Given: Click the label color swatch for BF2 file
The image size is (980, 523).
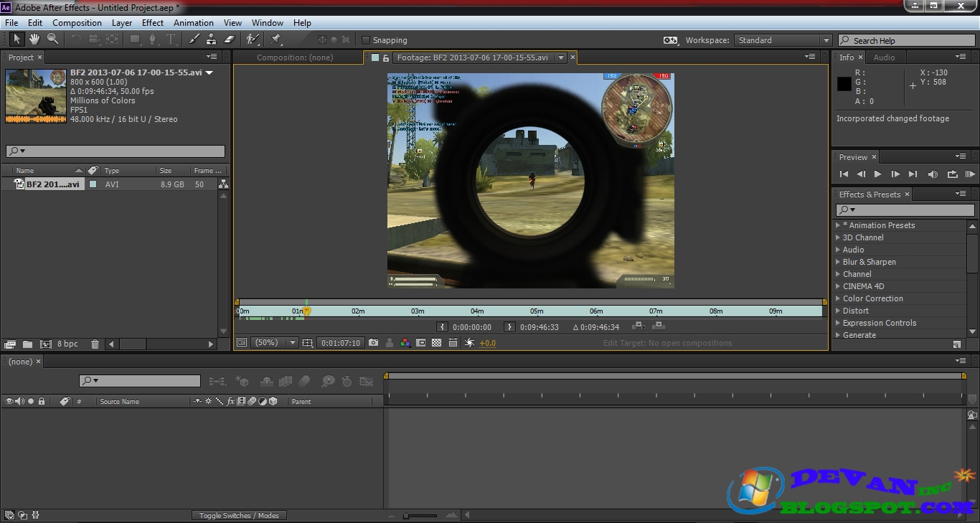Looking at the screenshot, I should (93, 184).
